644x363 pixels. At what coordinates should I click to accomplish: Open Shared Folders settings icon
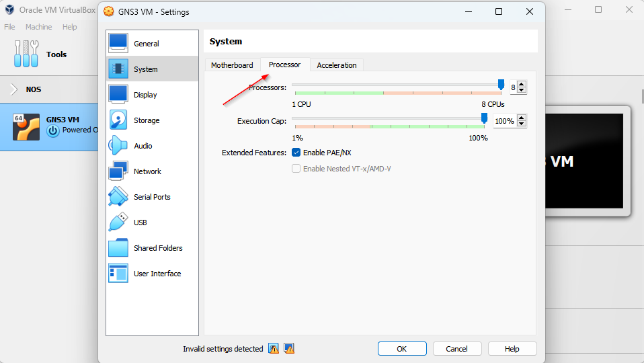(x=118, y=248)
